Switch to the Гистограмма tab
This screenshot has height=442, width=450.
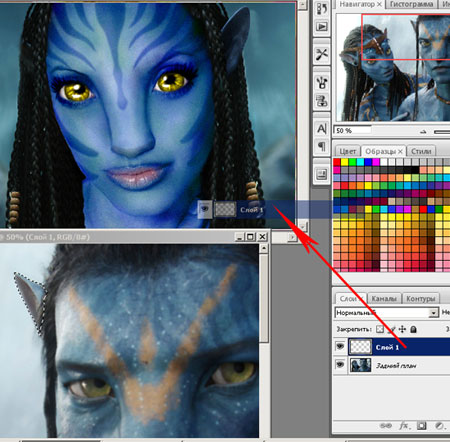(411, 4)
